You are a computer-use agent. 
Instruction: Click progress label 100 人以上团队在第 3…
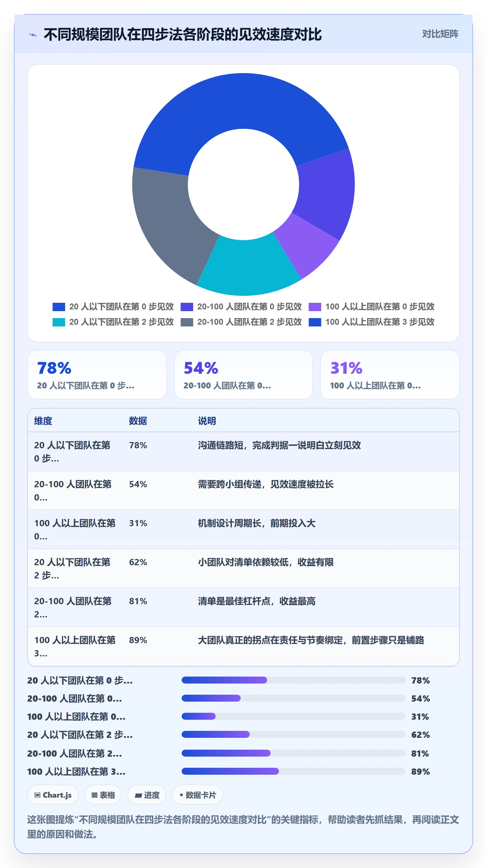click(x=77, y=771)
